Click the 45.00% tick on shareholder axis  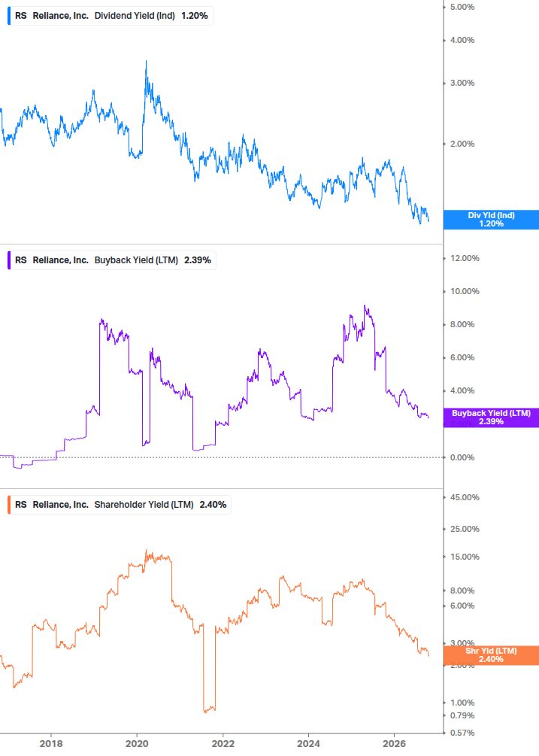[x=465, y=497]
